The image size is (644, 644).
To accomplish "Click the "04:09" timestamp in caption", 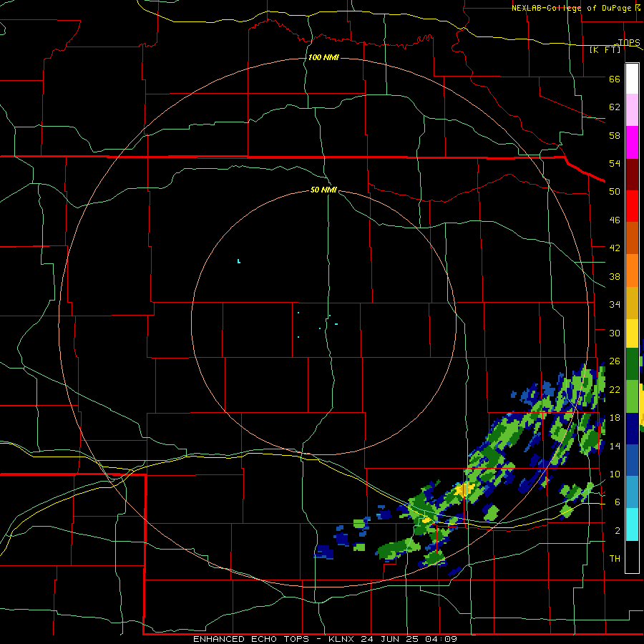I will click(x=441, y=639).
